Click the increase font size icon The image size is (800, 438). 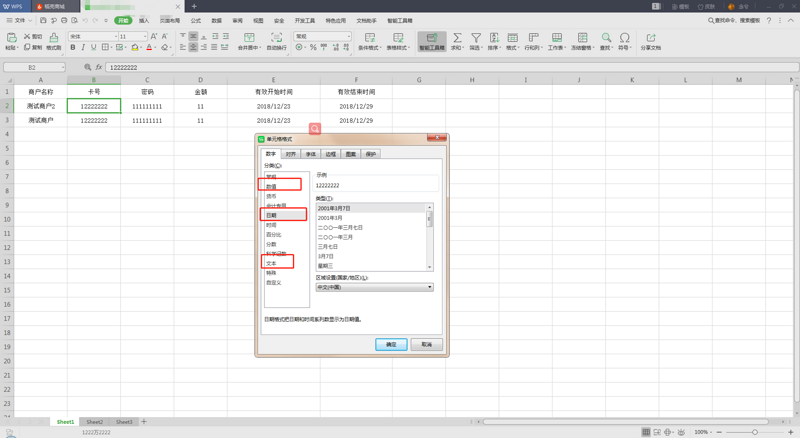154,36
